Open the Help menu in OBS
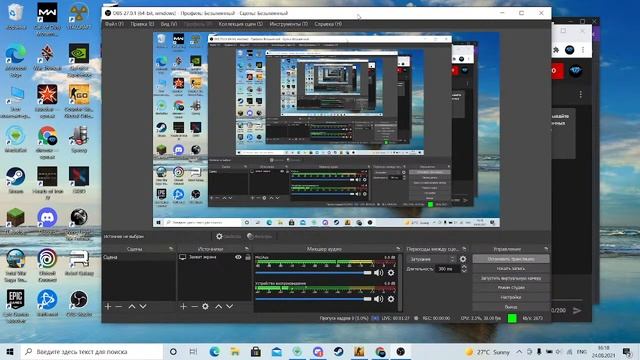The image size is (640, 360). 328,24
